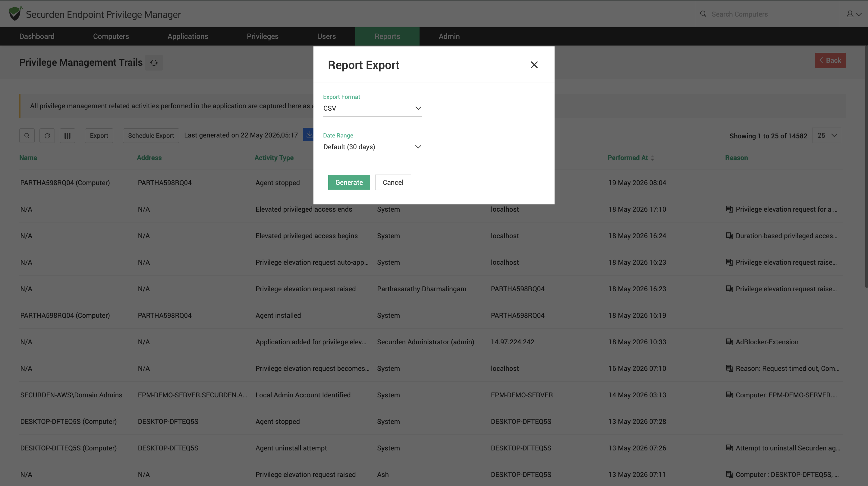Open the rows-per-page 25 dropdown

[827, 135]
